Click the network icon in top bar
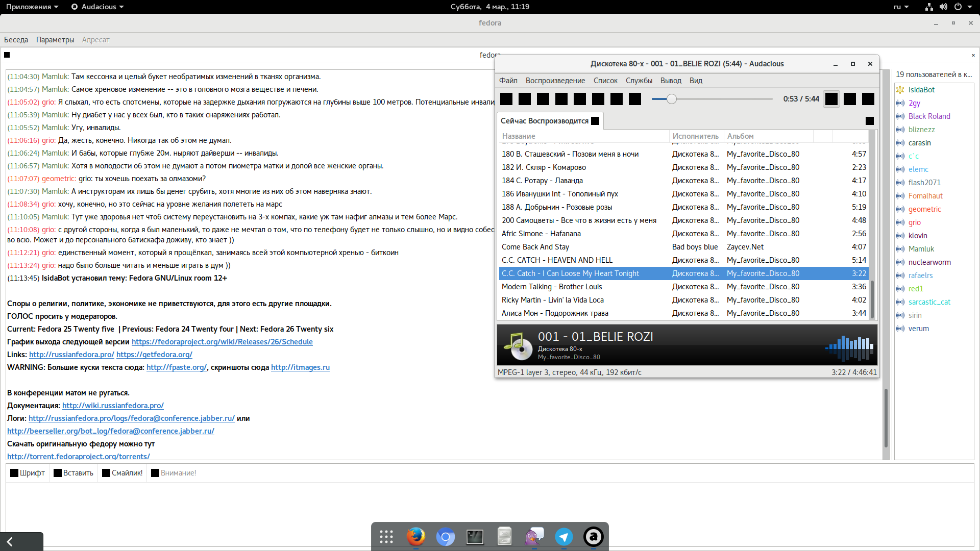The image size is (980, 551). coord(929,7)
